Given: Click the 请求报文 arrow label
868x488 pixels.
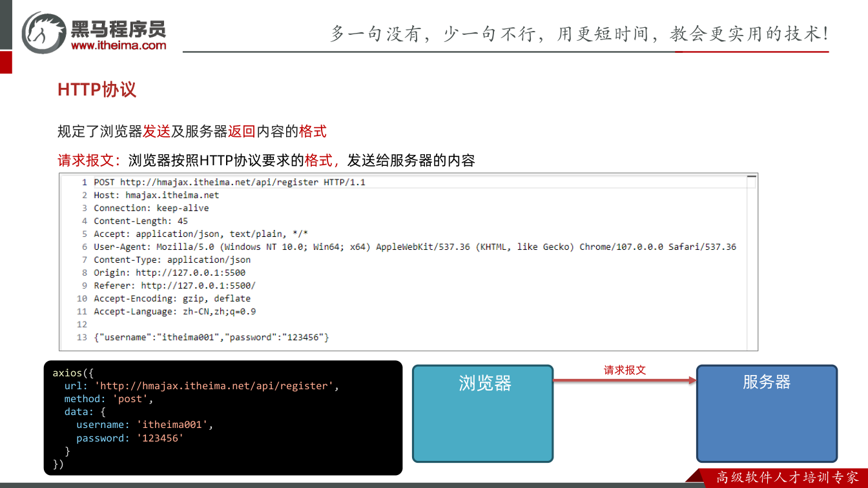Looking at the screenshot, I should (625, 371).
